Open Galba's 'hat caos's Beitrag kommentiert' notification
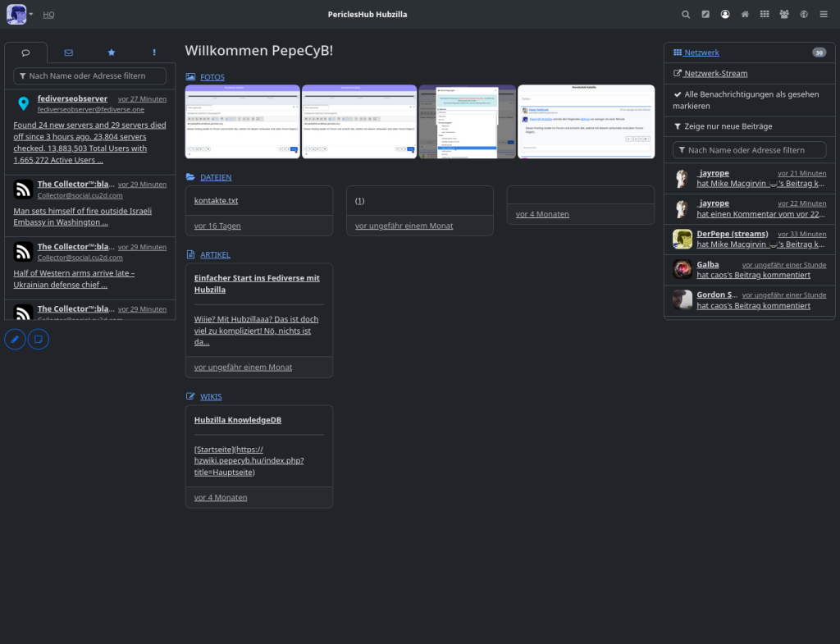Image resolution: width=840 pixels, height=644 pixels. pos(754,276)
